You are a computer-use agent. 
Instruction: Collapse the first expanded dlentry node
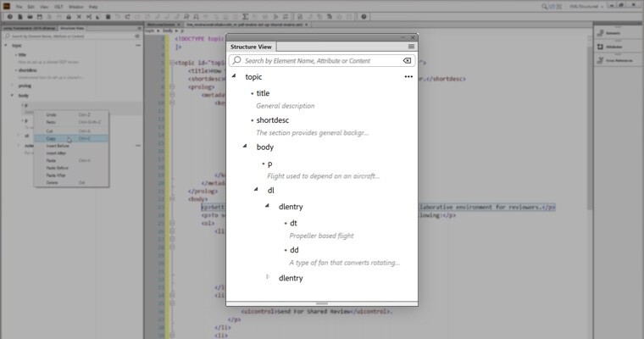coord(268,205)
